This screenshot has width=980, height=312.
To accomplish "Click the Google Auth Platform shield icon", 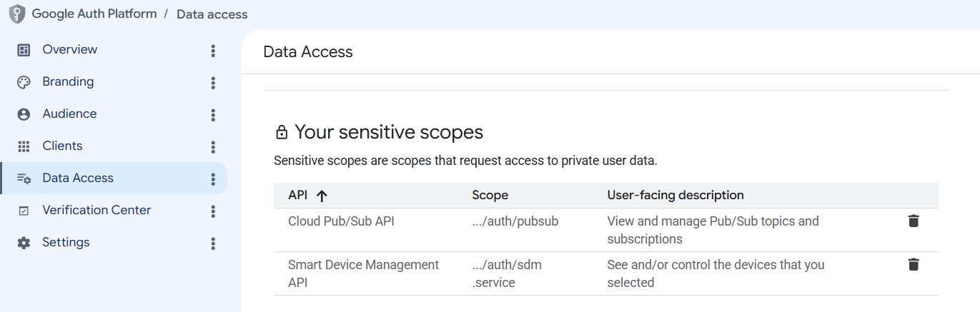I will tap(17, 14).
